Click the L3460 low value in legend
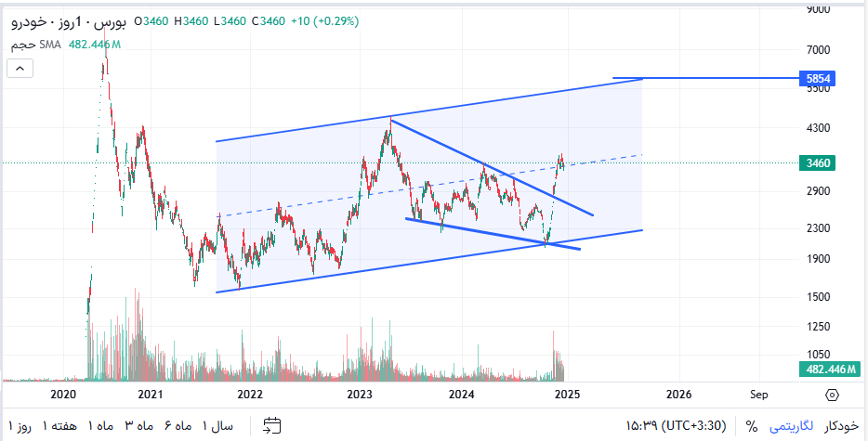This screenshot has height=441, width=868. pyautogui.click(x=230, y=21)
